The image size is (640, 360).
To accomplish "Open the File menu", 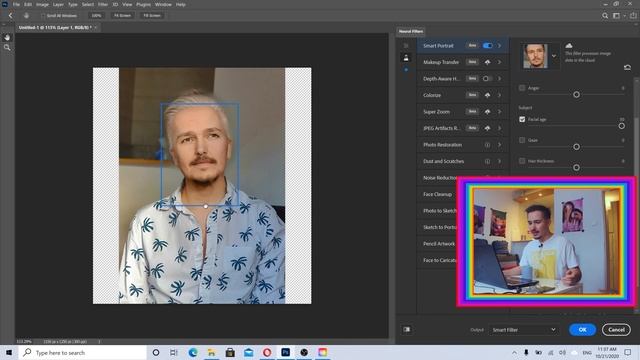I will click(16, 4).
